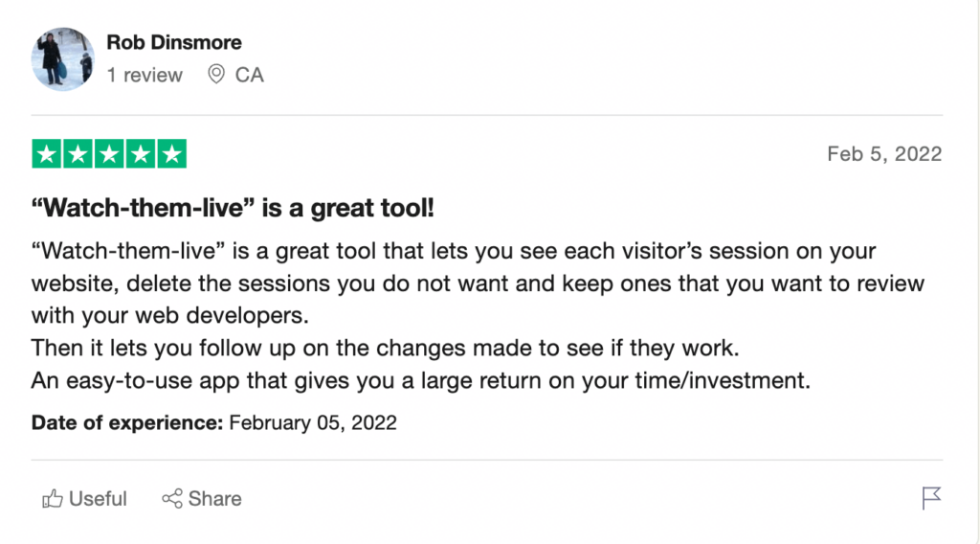This screenshot has width=980, height=544.
Task: Mark review as helpful via Useful label
Action: [x=98, y=498]
